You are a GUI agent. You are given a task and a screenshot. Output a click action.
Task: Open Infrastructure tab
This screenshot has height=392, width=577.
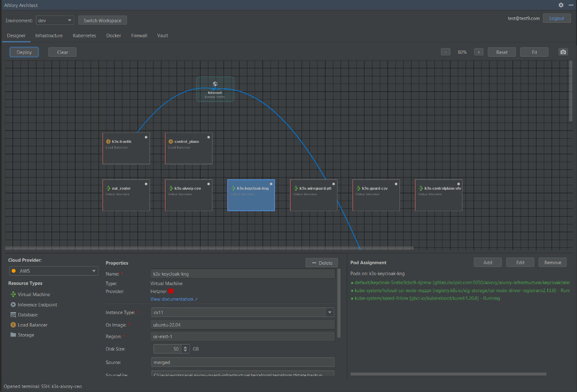pyautogui.click(x=49, y=35)
